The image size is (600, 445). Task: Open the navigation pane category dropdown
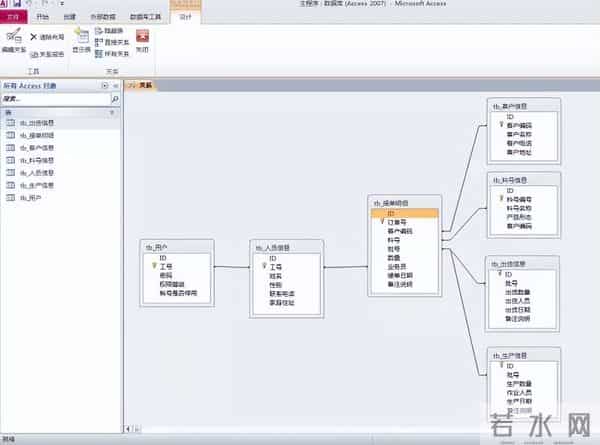point(105,86)
